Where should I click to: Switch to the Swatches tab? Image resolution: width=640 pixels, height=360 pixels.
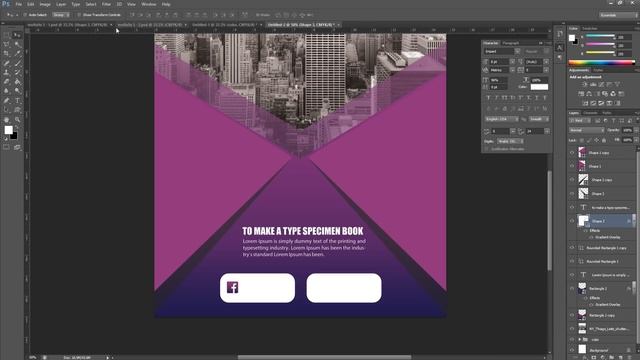[x=589, y=29]
